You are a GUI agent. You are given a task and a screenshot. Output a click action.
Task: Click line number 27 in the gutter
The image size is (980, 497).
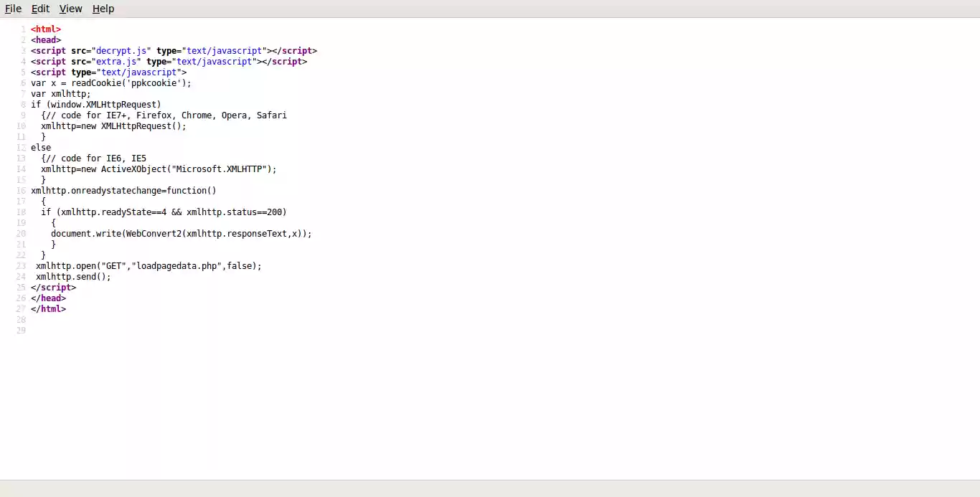(x=21, y=308)
